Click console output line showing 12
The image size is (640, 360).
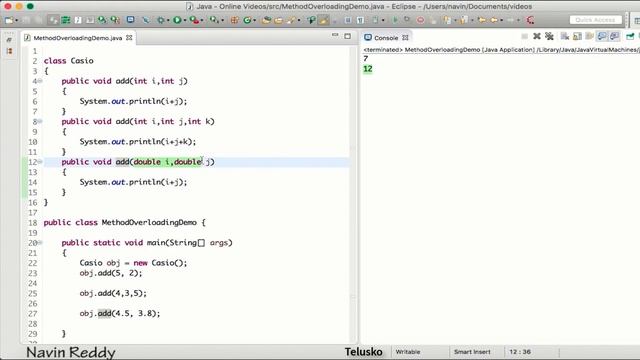(x=368, y=69)
